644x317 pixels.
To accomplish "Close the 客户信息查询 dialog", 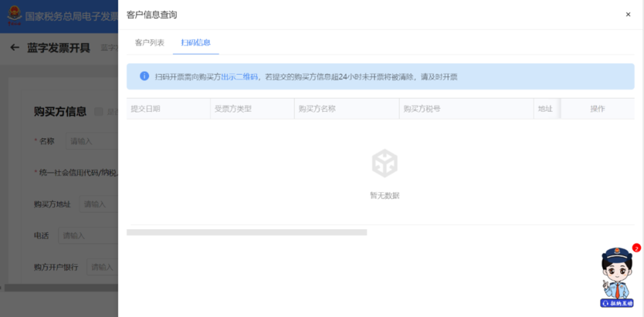I will (628, 14).
